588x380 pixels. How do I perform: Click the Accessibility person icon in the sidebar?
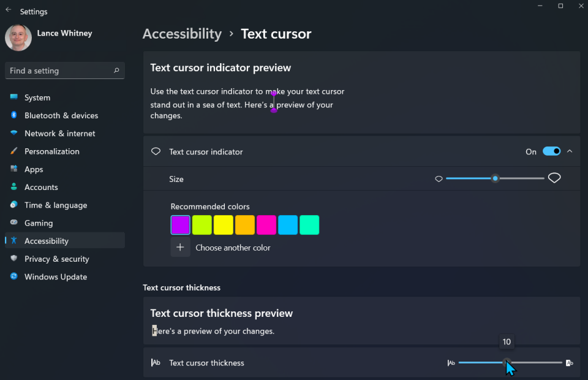click(x=13, y=240)
